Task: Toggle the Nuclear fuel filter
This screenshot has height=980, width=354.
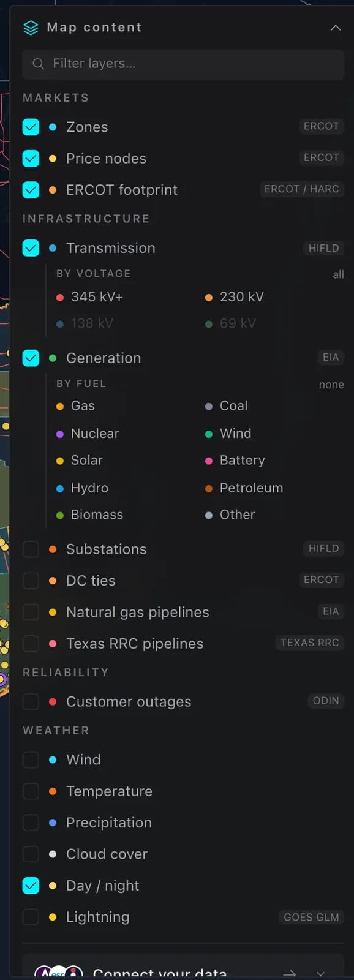Action: point(88,434)
